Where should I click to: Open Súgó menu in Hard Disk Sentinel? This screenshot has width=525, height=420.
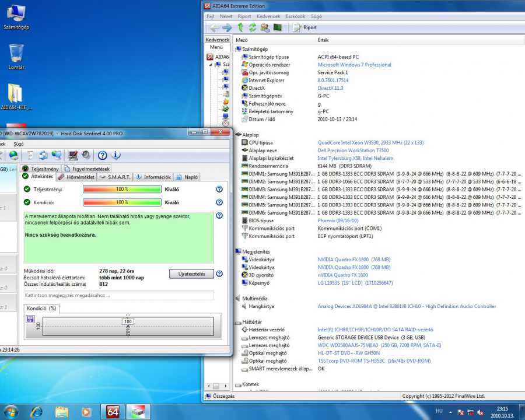click(19, 143)
